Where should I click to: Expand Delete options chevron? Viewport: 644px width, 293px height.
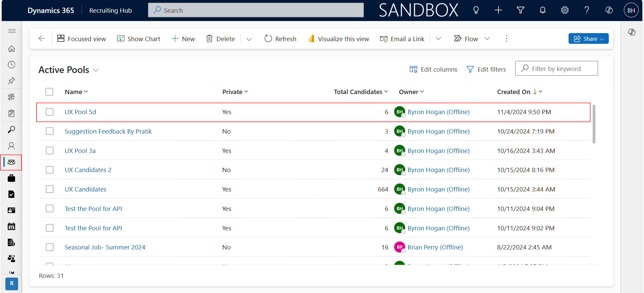point(249,39)
